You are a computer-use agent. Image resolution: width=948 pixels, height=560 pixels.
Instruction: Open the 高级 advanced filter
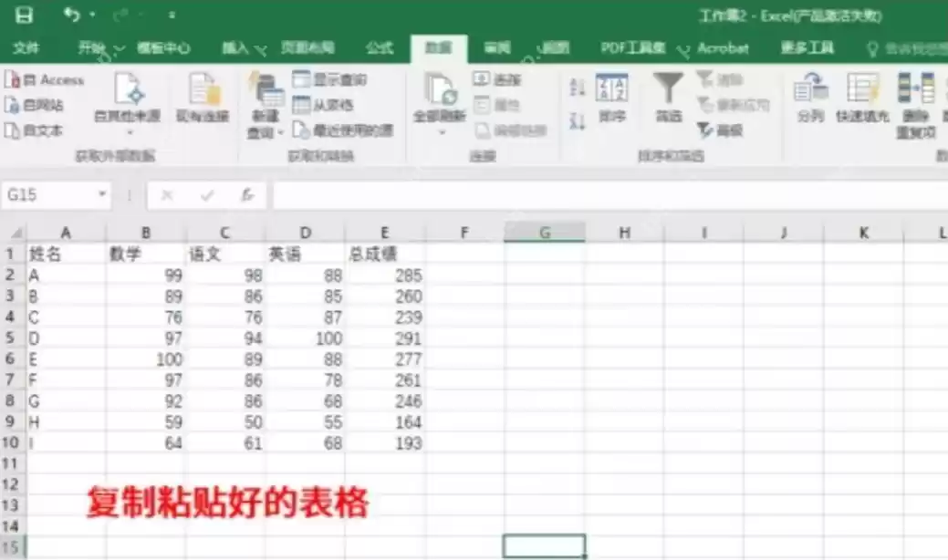[724, 130]
